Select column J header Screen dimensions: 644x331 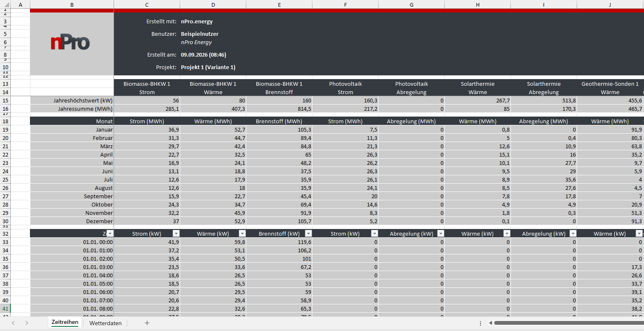(x=610, y=5)
